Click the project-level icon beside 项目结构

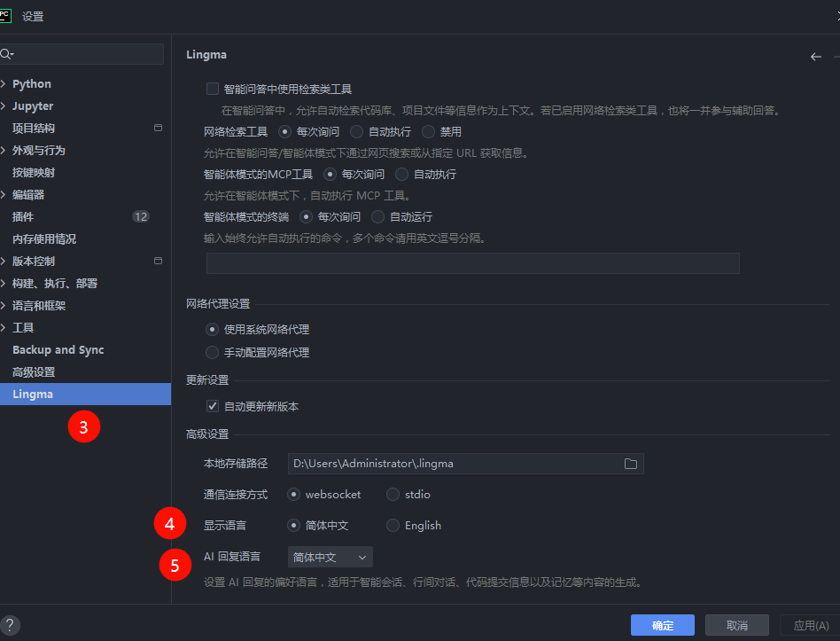coord(158,128)
